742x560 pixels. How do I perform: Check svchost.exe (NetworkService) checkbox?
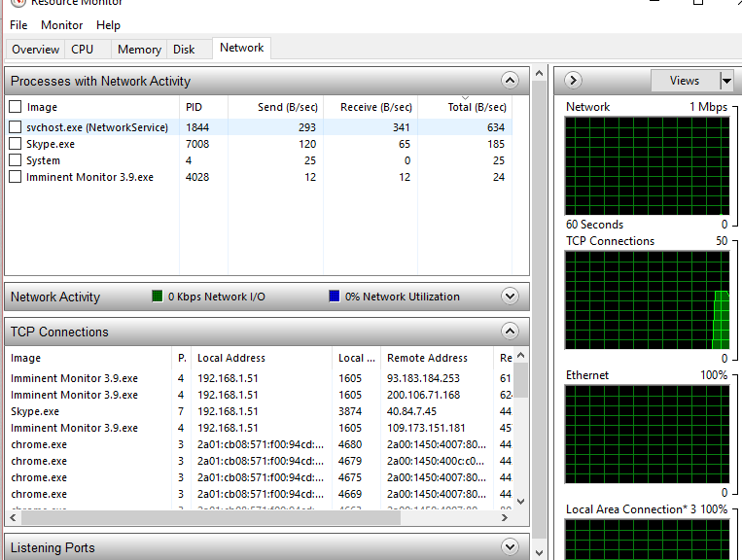(x=16, y=127)
